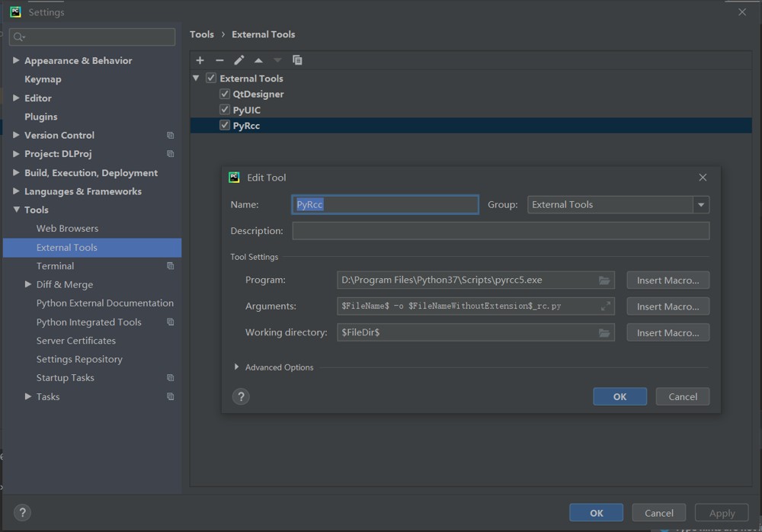Click Tools breadcrumb in header
Screen dimensions: 762x532
pyautogui.click(x=202, y=34)
